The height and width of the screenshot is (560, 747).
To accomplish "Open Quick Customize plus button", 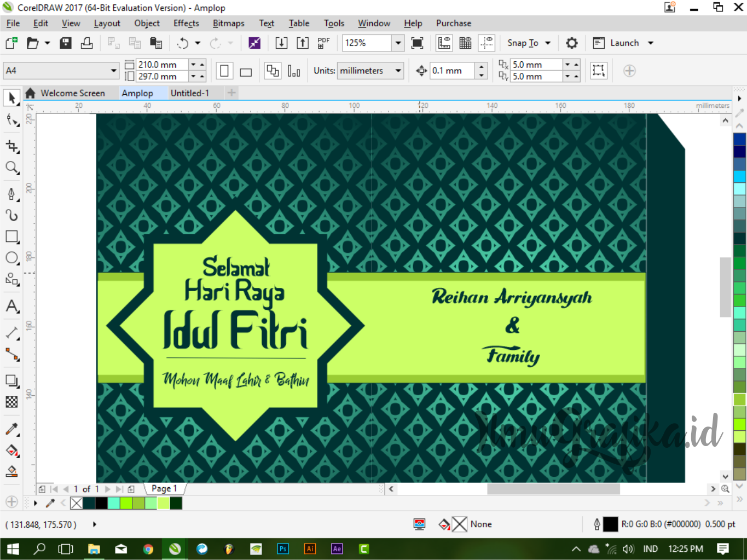I will point(629,71).
